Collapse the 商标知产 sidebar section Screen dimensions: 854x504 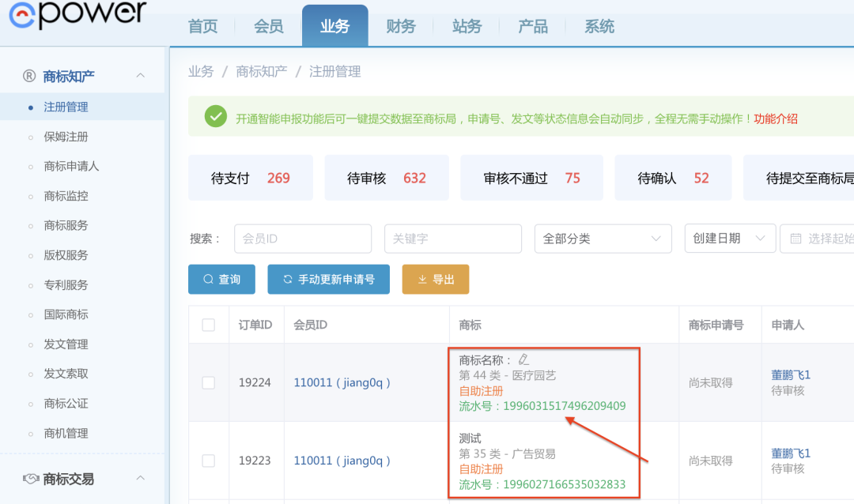[141, 76]
